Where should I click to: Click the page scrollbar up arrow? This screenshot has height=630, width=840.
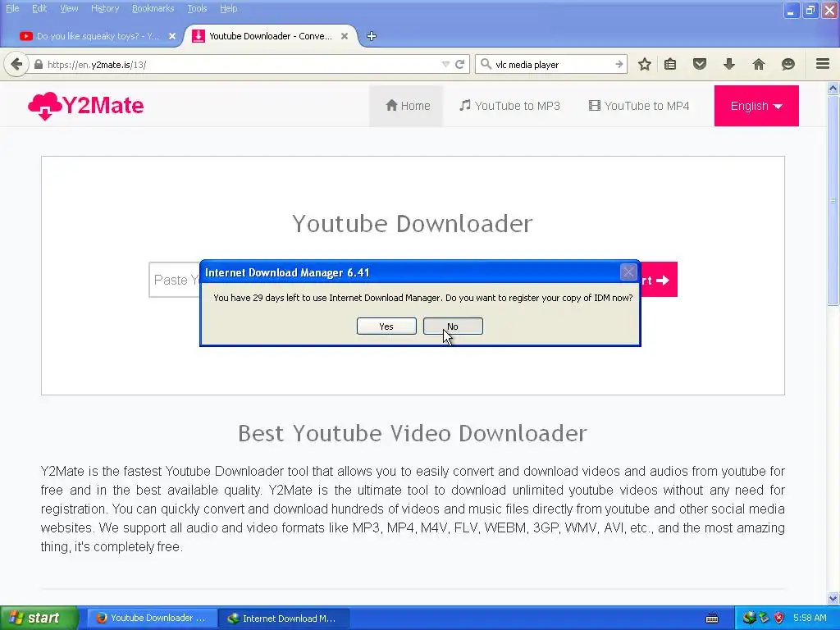833,89
